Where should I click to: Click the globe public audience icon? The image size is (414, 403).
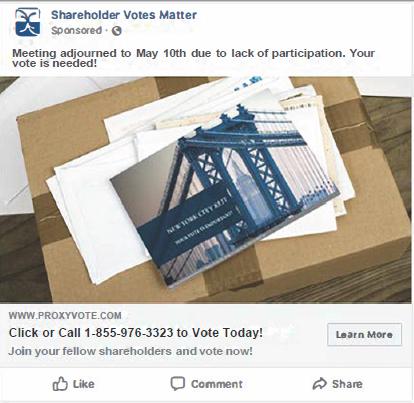coord(116,31)
